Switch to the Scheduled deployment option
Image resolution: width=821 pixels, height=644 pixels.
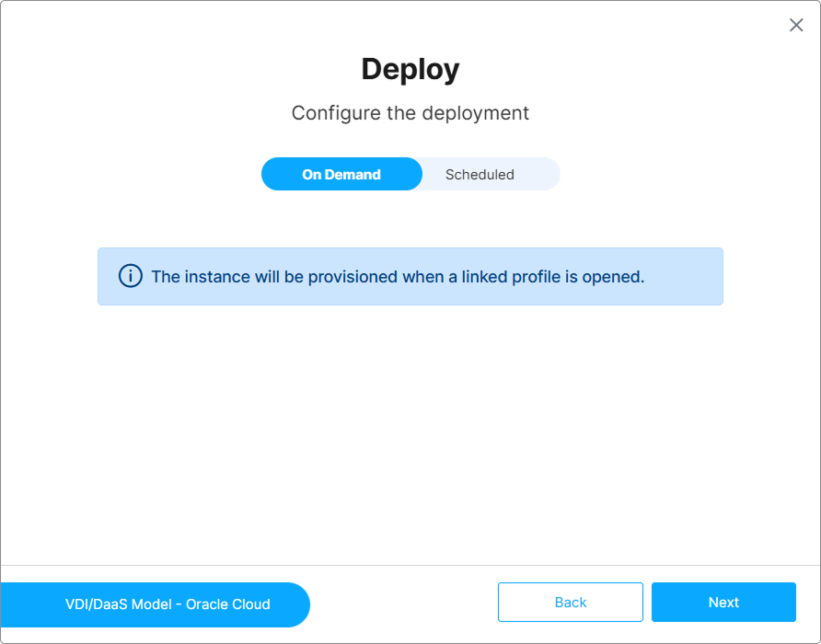pyautogui.click(x=480, y=174)
